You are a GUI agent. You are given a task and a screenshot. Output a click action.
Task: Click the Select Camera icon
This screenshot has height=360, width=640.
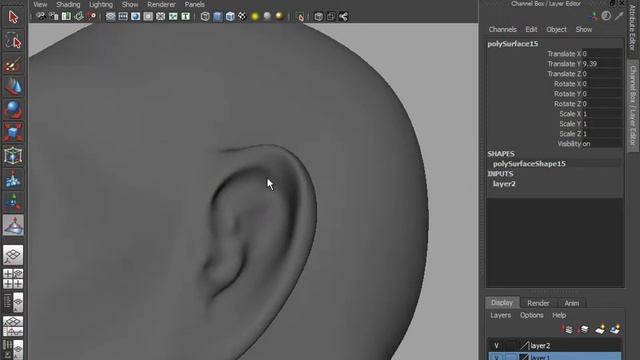(41, 16)
